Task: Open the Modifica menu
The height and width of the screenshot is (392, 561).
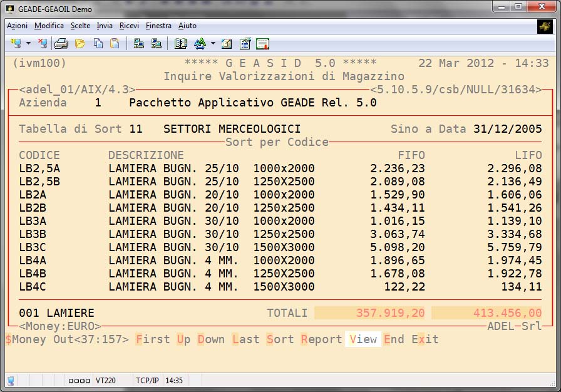Action: tap(49, 26)
